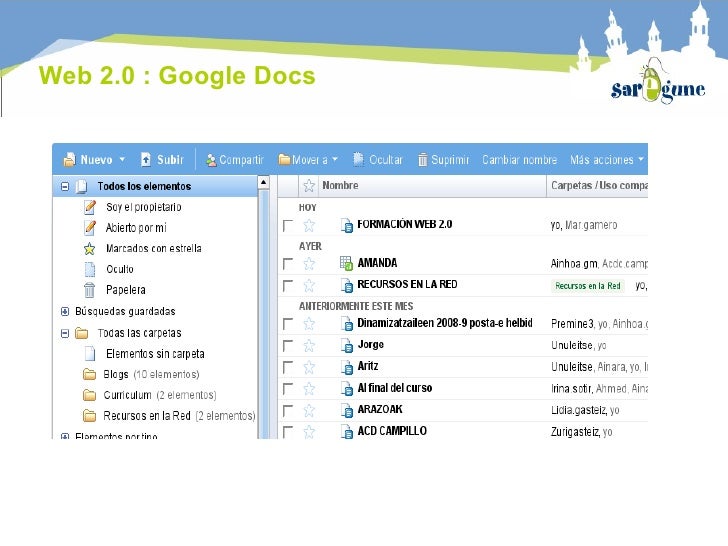This screenshot has width=728, height=546.
Task: Open RECURSOS EN LA RED document
Action: tap(407, 284)
